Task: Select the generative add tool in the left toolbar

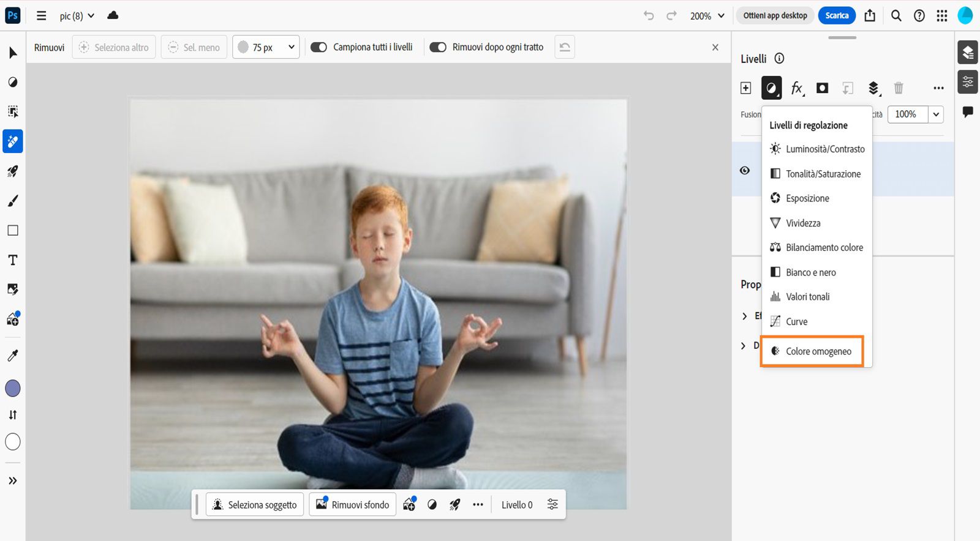Action: [x=13, y=319]
